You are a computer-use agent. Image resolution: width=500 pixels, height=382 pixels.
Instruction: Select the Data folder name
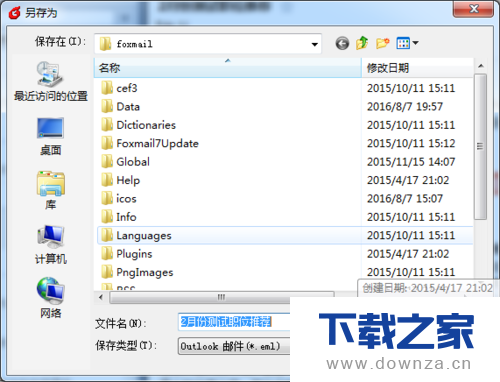(x=128, y=107)
